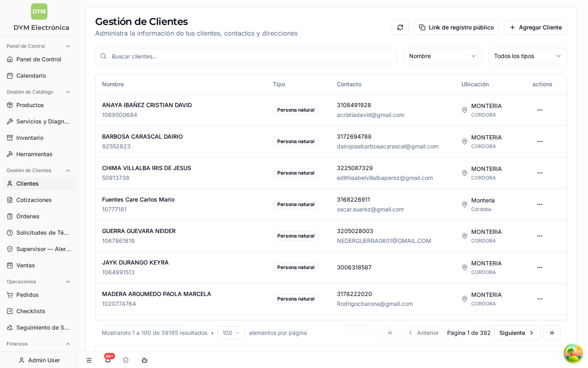Click the Ubicación column header
588x368 pixels.
[475, 84]
